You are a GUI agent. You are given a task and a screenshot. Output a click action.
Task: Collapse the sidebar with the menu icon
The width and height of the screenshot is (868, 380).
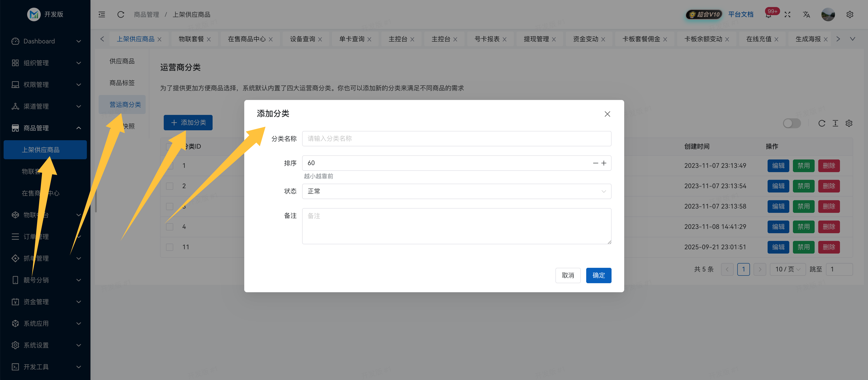click(102, 14)
